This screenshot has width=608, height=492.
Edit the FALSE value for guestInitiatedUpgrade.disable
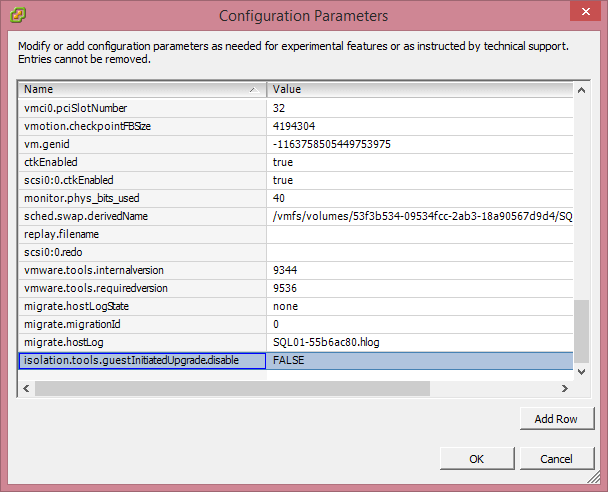tap(419, 361)
